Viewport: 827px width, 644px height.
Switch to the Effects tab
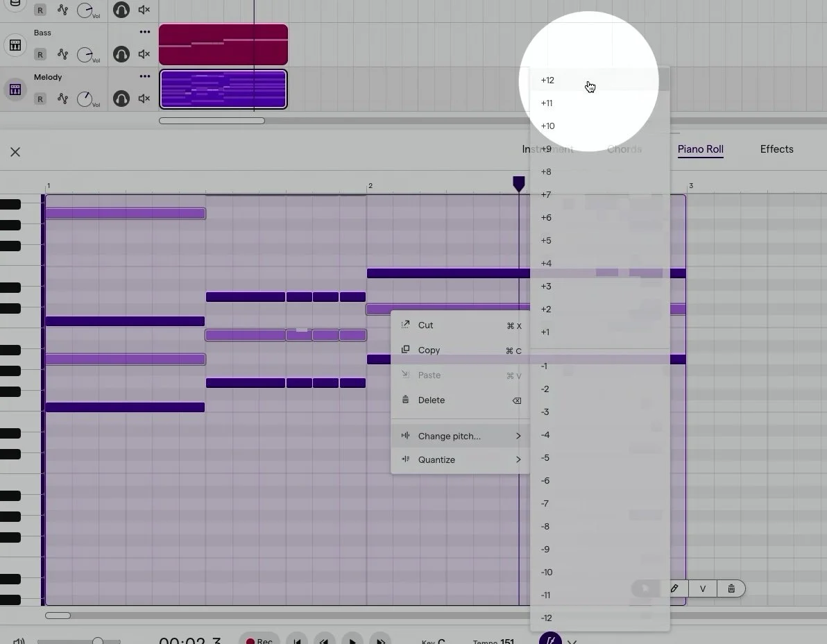pos(776,149)
